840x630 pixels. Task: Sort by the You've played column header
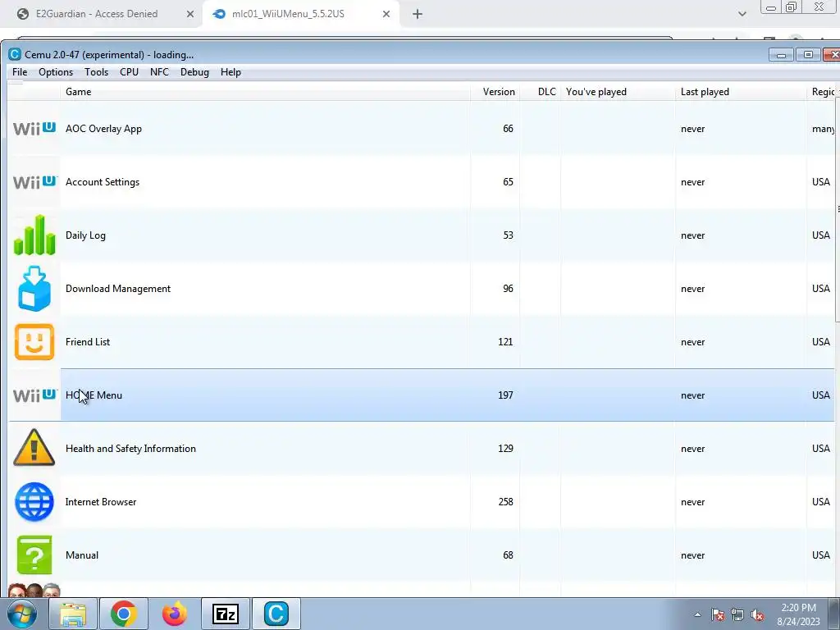point(618,92)
